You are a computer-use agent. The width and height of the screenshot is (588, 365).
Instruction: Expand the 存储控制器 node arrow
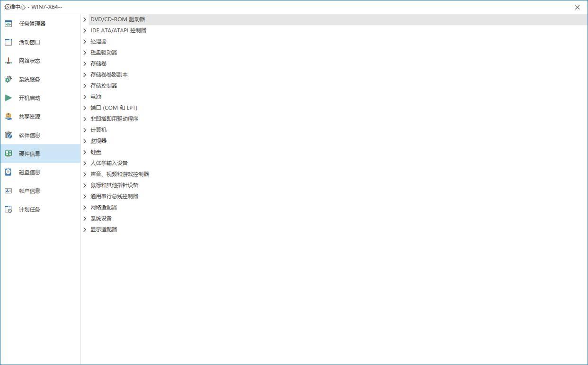pos(85,86)
